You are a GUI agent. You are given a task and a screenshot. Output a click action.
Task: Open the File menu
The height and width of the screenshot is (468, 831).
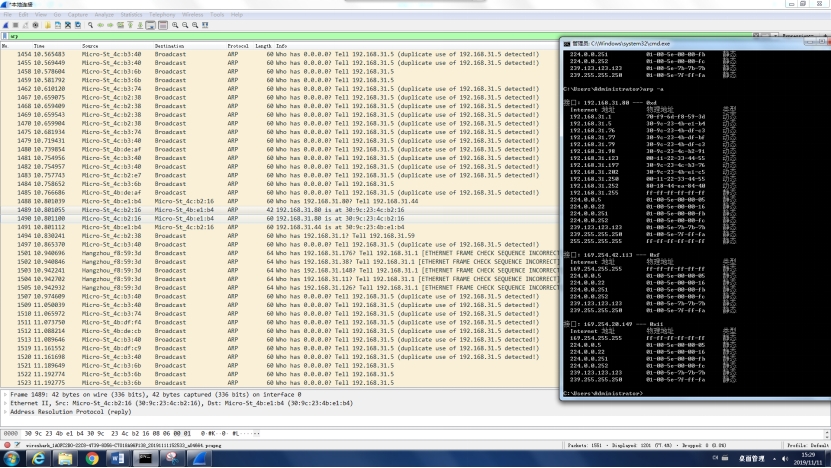click(7, 15)
